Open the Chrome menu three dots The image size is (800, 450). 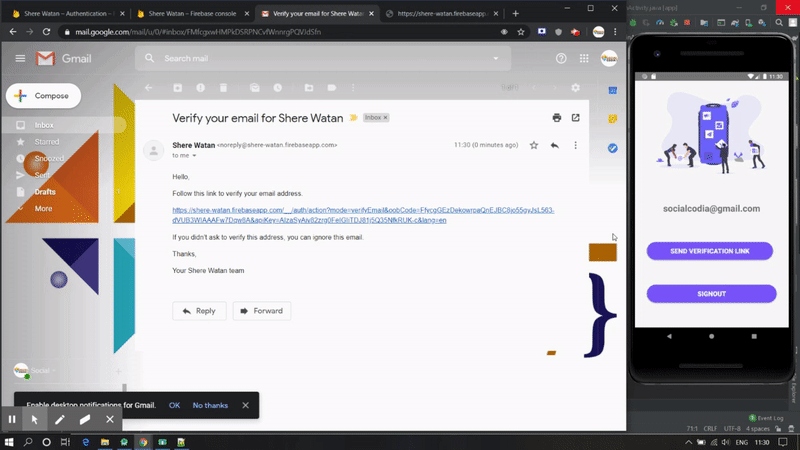coord(615,32)
